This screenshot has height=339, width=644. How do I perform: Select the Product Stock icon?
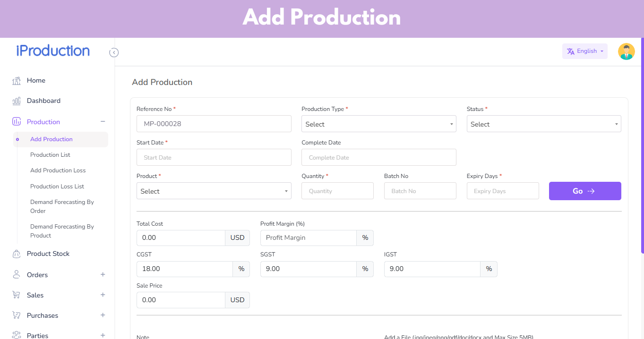16,254
